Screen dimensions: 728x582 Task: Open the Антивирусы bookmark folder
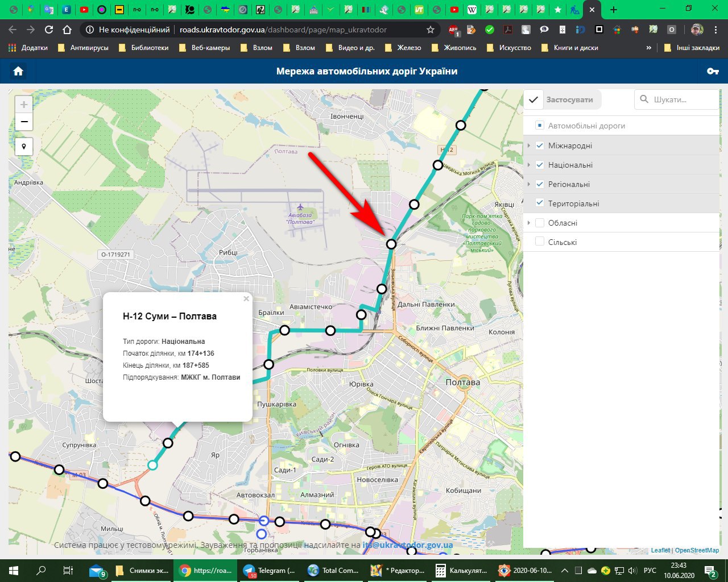(x=84, y=48)
